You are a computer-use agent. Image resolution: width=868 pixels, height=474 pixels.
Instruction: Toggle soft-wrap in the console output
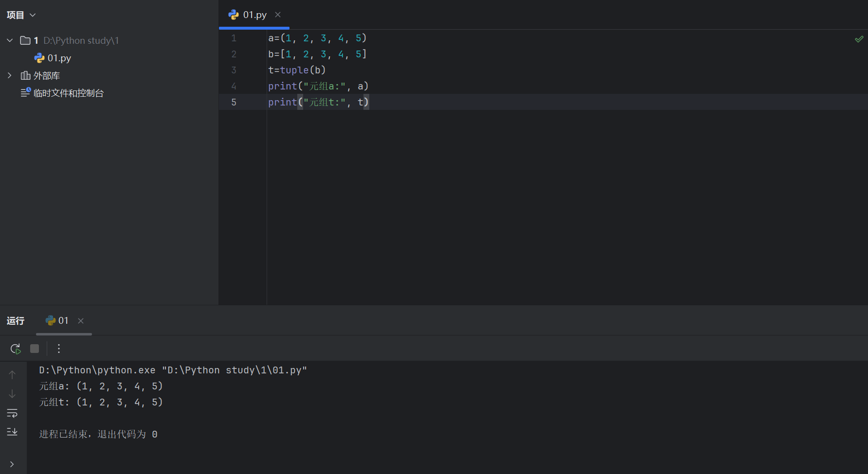click(x=13, y=413)
